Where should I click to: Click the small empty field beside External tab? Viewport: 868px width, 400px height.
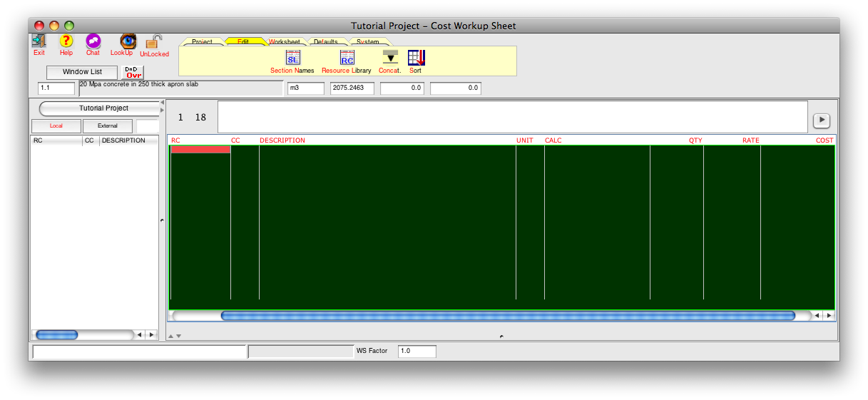tap(147, 125)
